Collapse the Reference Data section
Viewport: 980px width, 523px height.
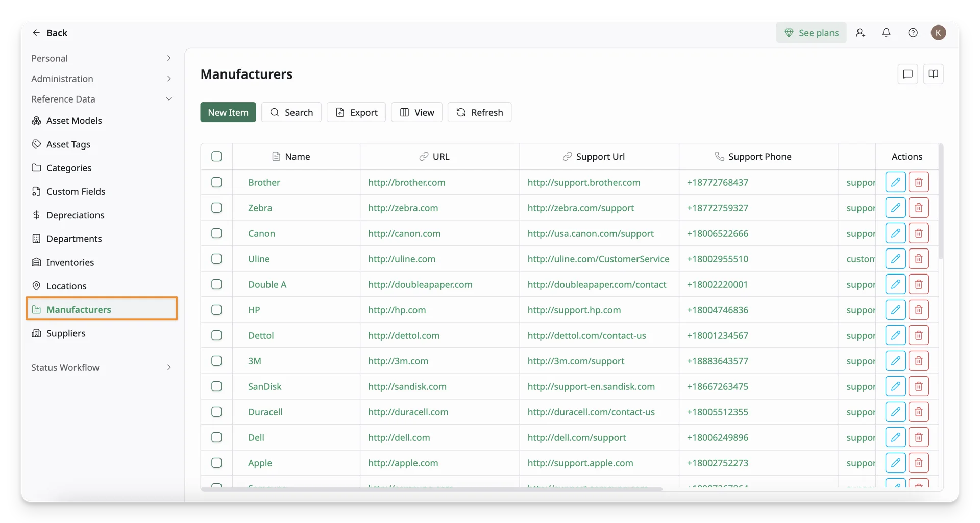[102, 99]
